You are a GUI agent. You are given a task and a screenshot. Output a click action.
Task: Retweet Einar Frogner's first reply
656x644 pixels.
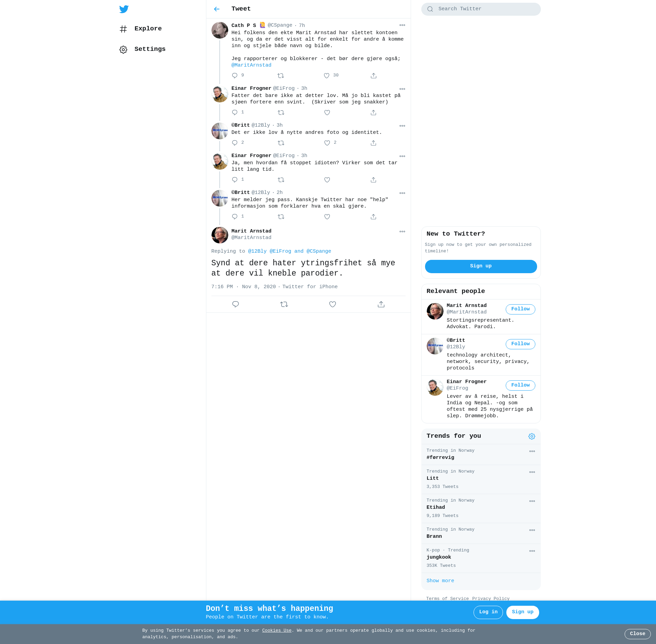click(x=281, y=113)
